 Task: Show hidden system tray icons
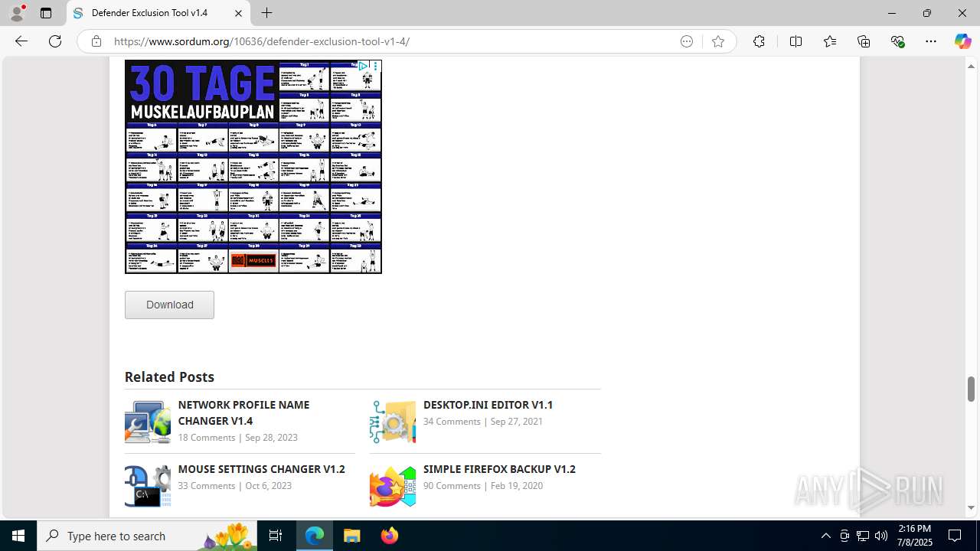(x=825, y=536)
